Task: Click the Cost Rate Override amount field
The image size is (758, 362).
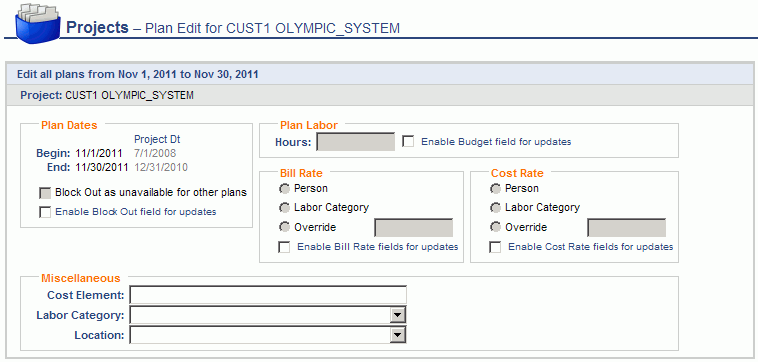Action: [x=627, y=228]
